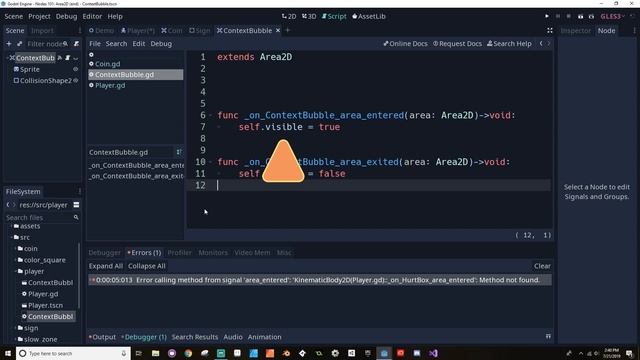Screen dimensions: 640x360
Task: Click Collapse All errors
Action: (147, 266)
